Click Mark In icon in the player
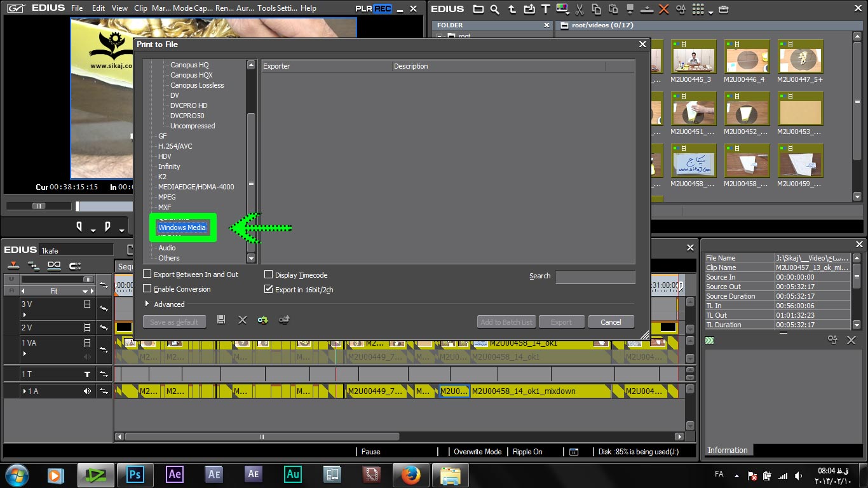868x488 pixels. coord(79,226)
